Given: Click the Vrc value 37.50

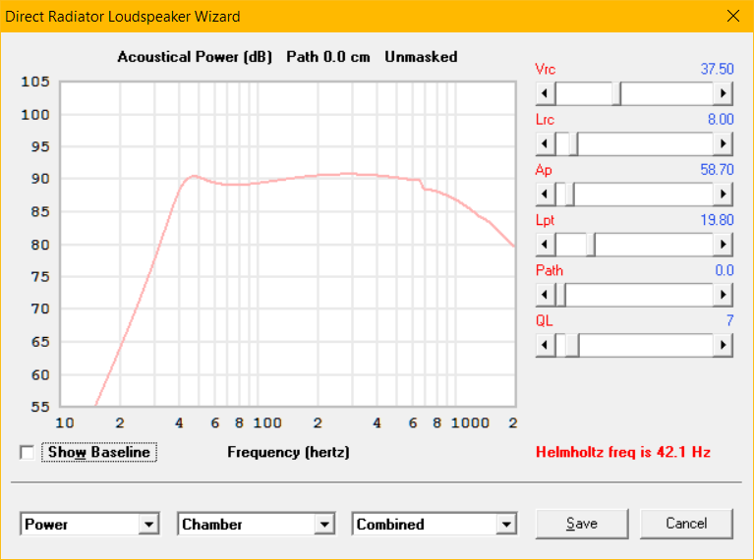Looking at the screenshot, I should tap(717, 69).
